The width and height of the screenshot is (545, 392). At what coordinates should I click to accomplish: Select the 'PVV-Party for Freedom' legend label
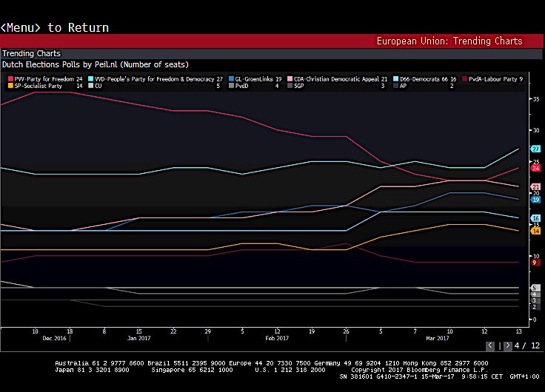(44, 79)
